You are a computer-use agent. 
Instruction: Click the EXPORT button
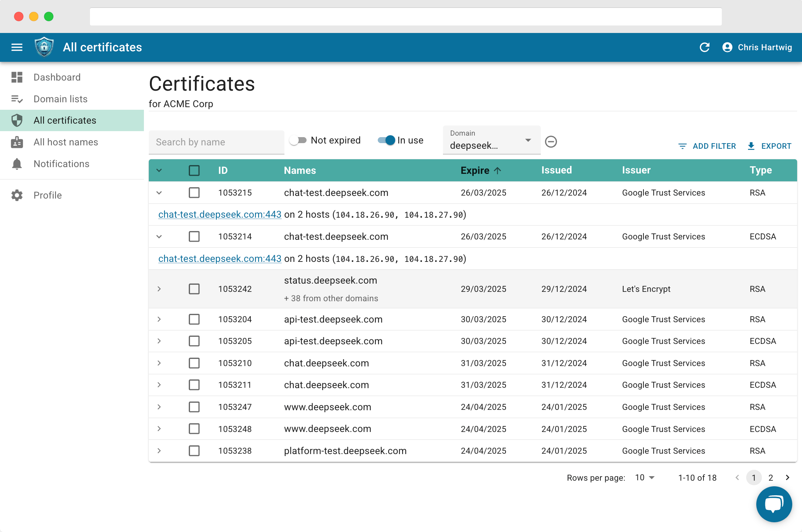pyautogui.click(x=769, y=146)
